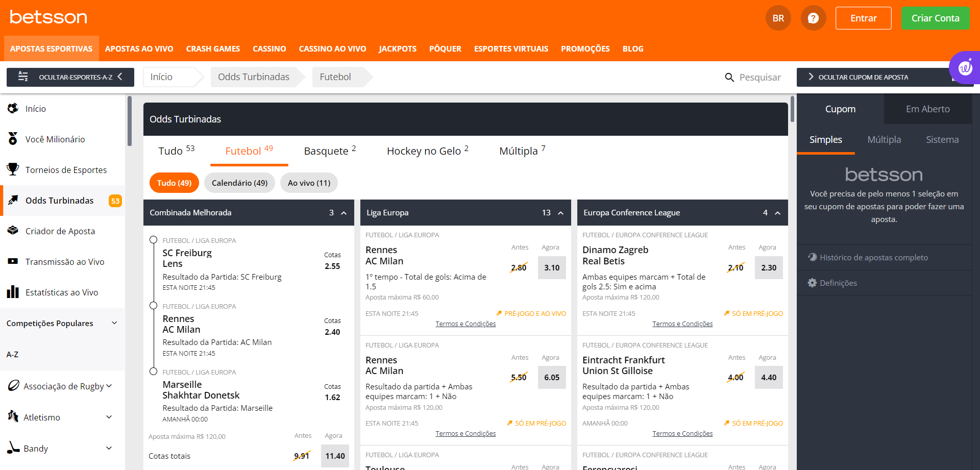Click the Criador de Aposta icon
This screenshot has width=980, height=470.
13,231
